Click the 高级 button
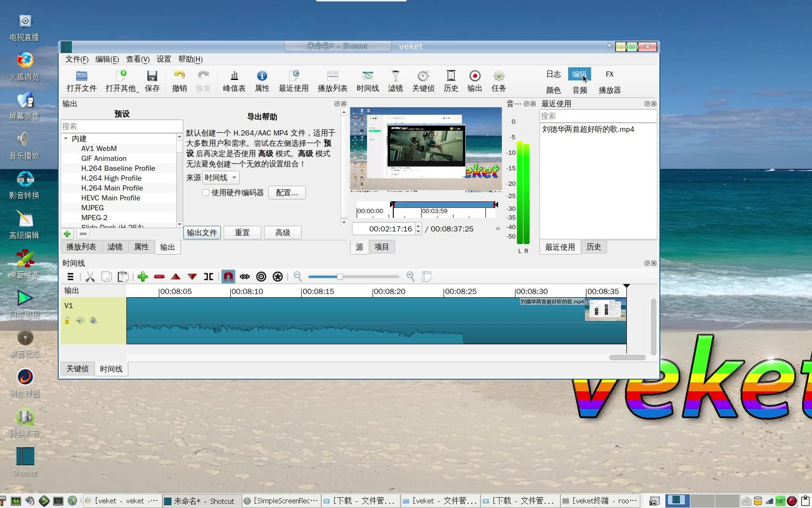This screenshot has height=508, width=812. pyautogui.click(x=283, y=232)
